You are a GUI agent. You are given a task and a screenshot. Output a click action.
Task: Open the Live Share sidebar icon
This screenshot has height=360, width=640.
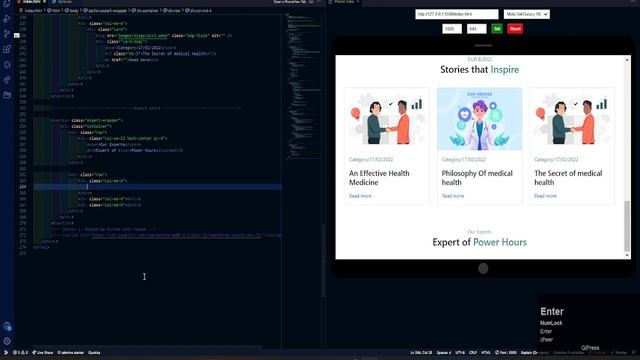tap(7, 80)
